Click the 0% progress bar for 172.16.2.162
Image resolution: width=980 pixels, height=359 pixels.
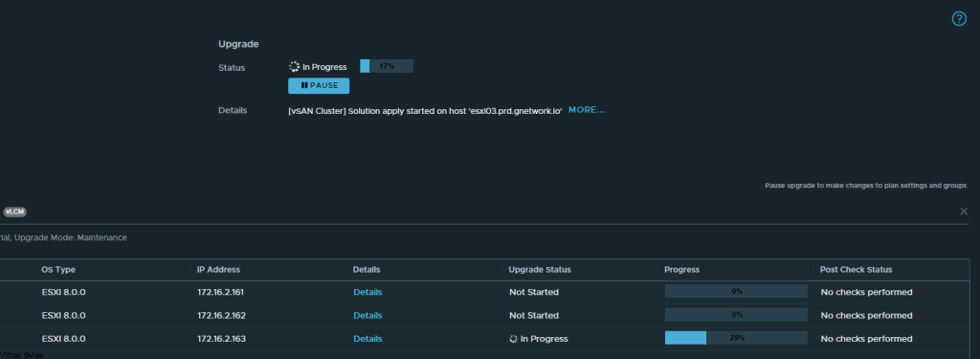pyautogui.click(x=736, y=315)
